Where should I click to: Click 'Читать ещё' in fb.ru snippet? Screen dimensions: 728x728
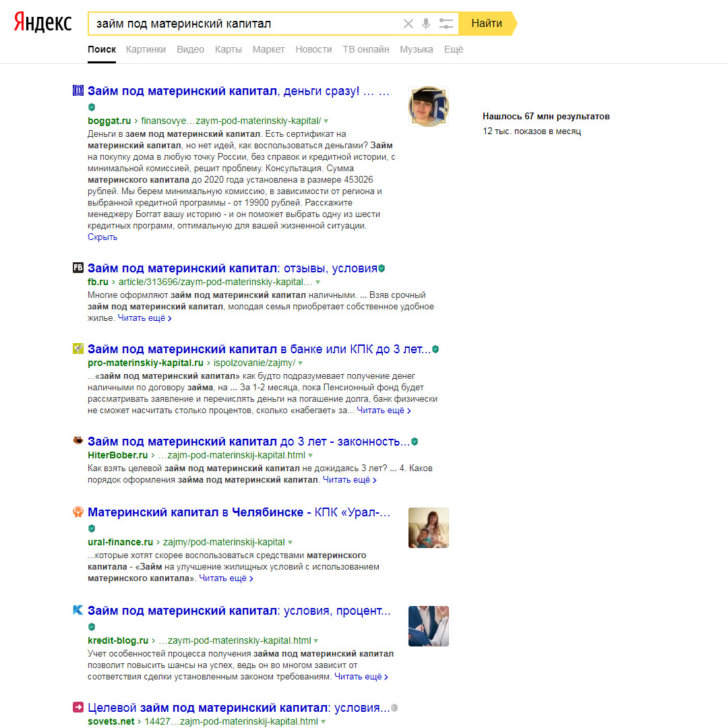(x=145, y=318)
